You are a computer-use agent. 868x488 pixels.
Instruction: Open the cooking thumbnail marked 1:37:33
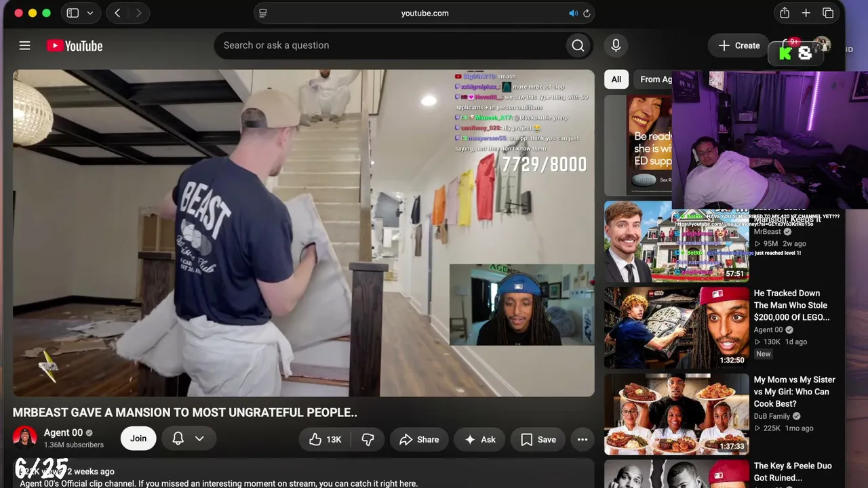677,413
